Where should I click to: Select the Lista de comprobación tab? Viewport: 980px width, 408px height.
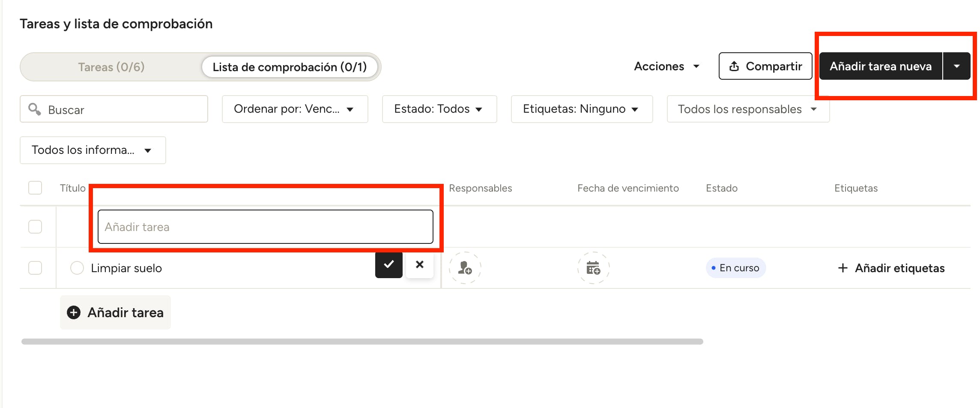point(290,67)
